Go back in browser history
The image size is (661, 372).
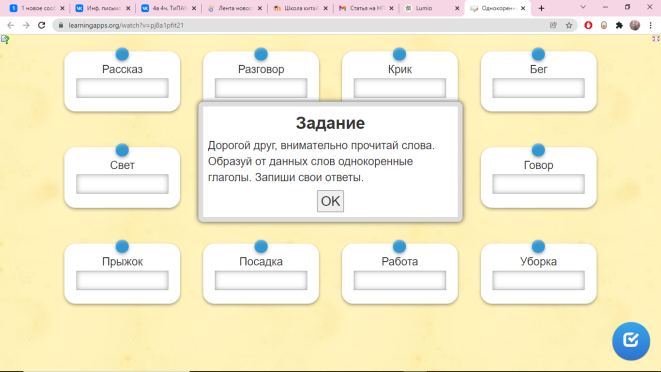click(11, 25)
